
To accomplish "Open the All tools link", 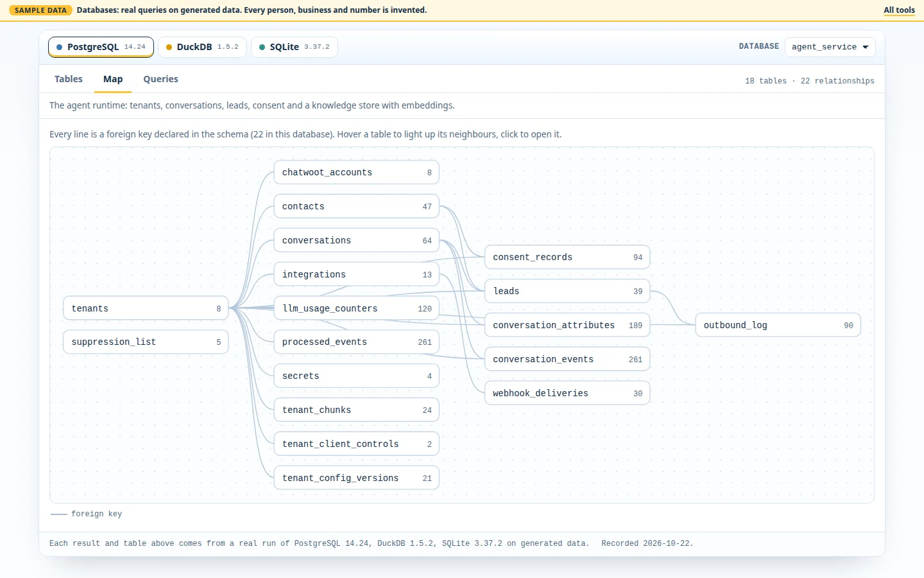I will 899,10.
